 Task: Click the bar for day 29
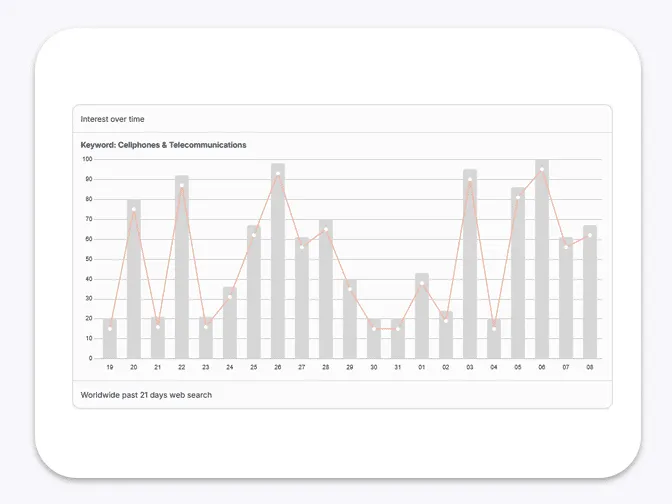pos(350,320)
